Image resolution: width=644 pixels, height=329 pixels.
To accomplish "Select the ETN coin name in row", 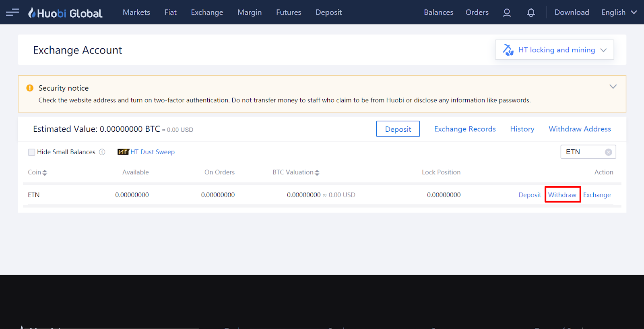I will click(34, 195).
